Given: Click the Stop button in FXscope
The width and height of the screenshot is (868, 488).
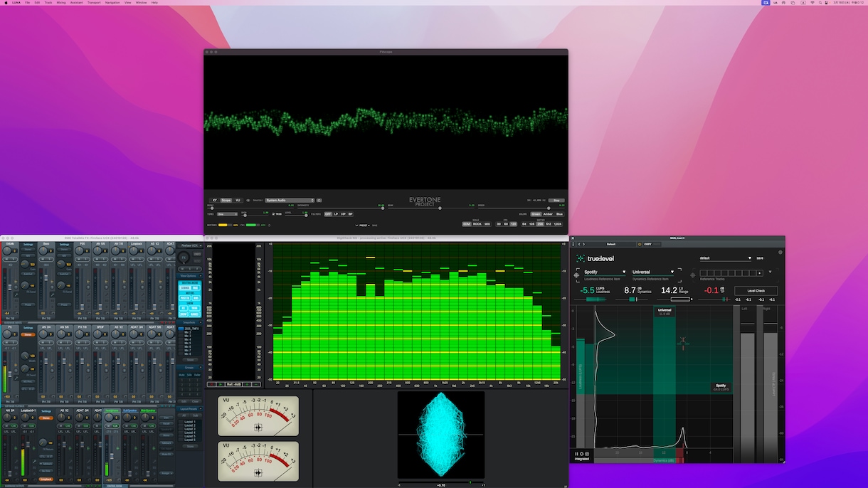Looking at the screenshot, I should pos(557,201).
